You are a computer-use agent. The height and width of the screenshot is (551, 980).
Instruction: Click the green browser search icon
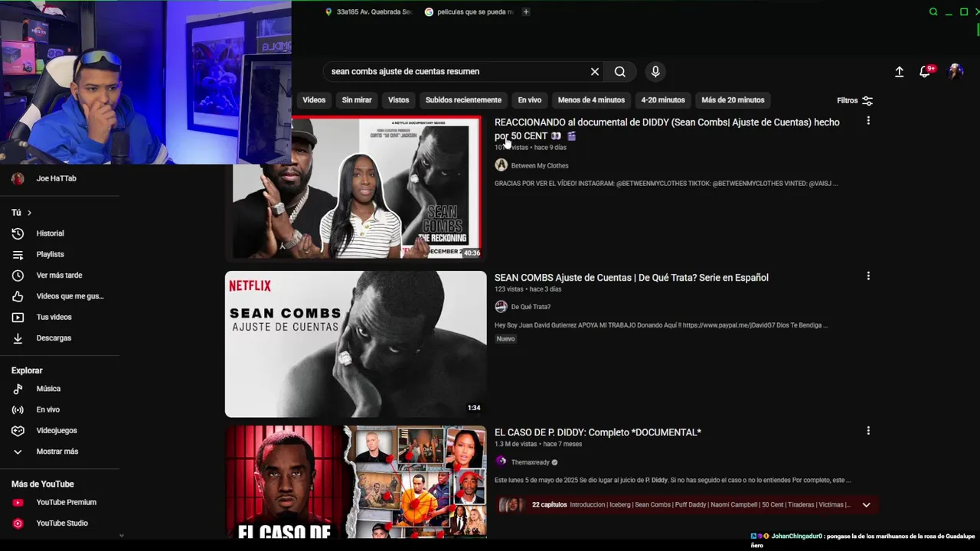pyautogui.click(x=933, y=11)
